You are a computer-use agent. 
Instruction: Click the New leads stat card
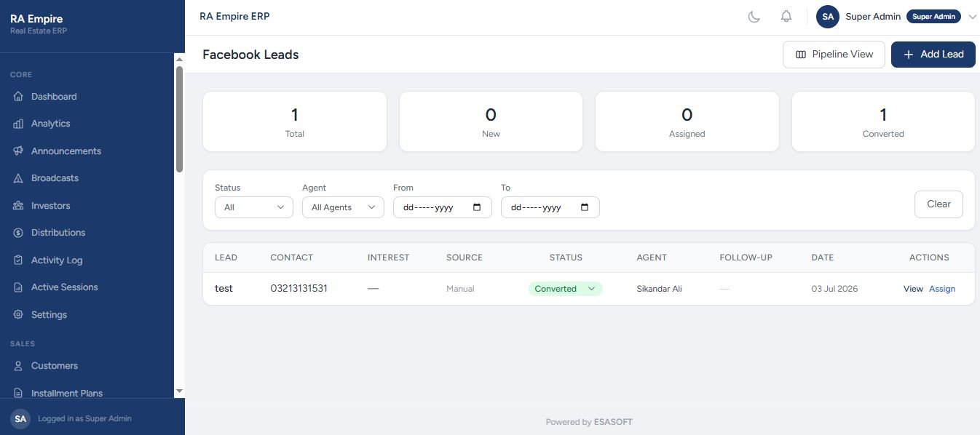(491, 121)
